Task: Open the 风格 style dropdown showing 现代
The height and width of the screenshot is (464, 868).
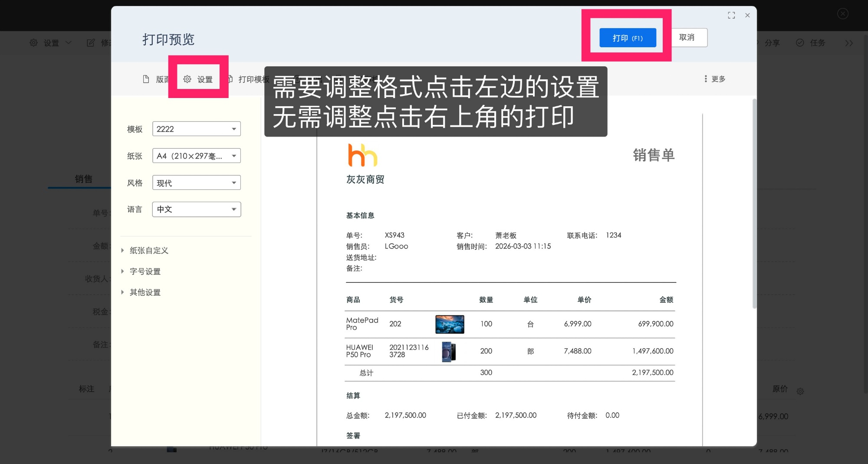Action: click(196, 183)
